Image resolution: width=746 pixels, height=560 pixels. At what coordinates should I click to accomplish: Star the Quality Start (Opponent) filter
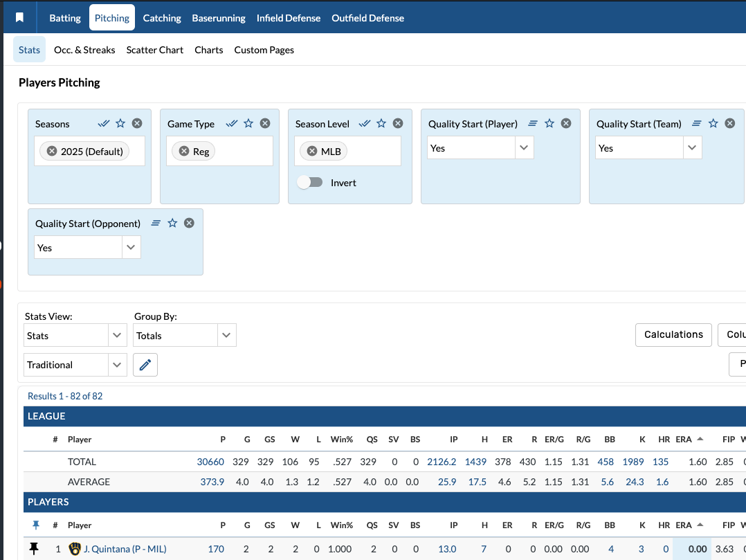172,223
